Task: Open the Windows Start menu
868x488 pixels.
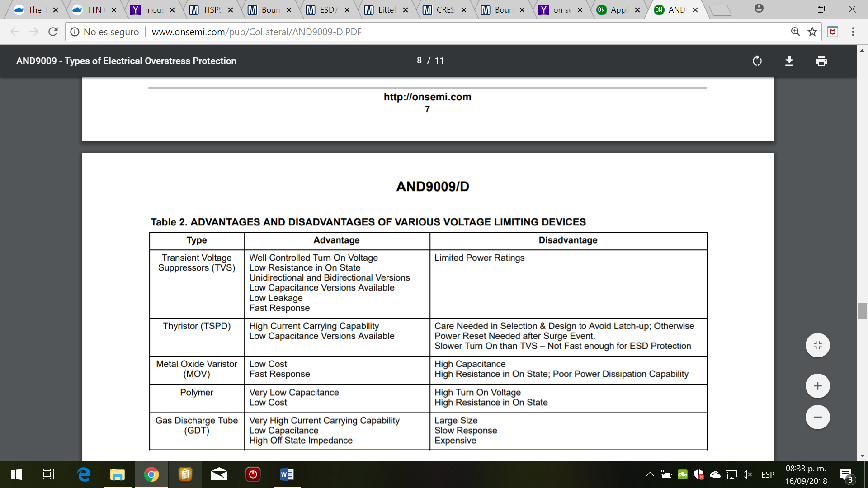Action: click(x=16, y=474)
